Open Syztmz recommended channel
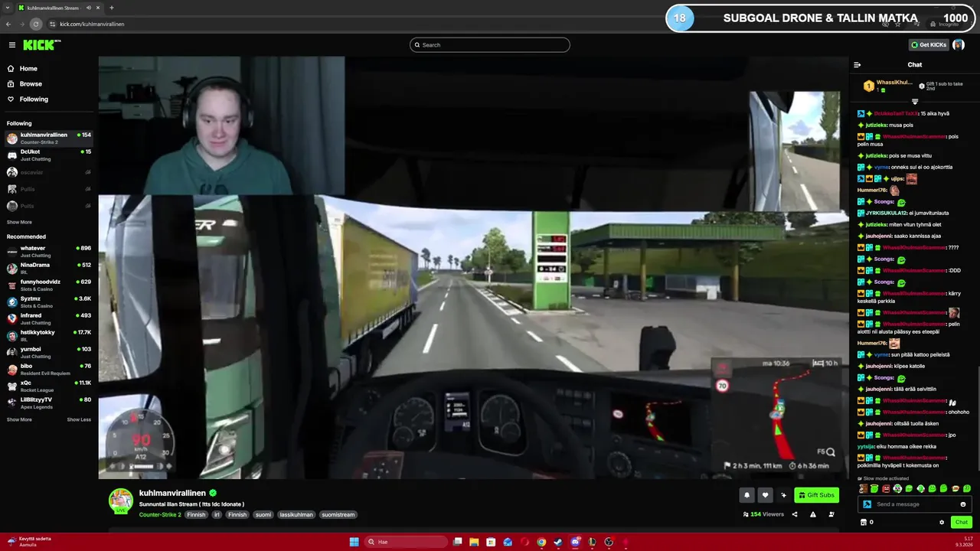 [49, 302]
